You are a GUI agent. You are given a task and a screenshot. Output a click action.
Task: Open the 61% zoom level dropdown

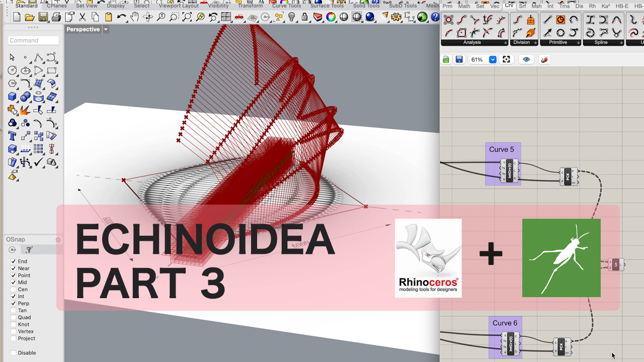coord(493,59)
